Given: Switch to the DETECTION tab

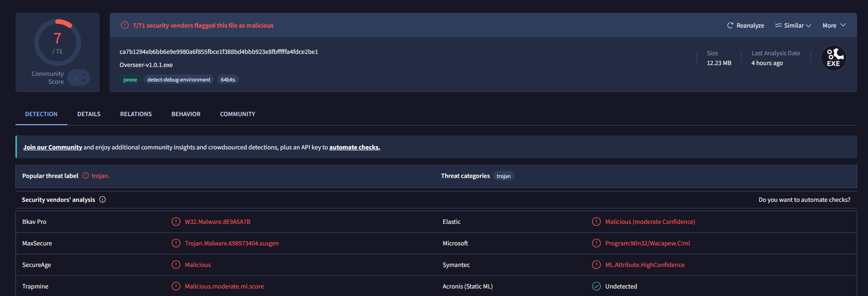Looking at the screenshot, I should 41,114.
